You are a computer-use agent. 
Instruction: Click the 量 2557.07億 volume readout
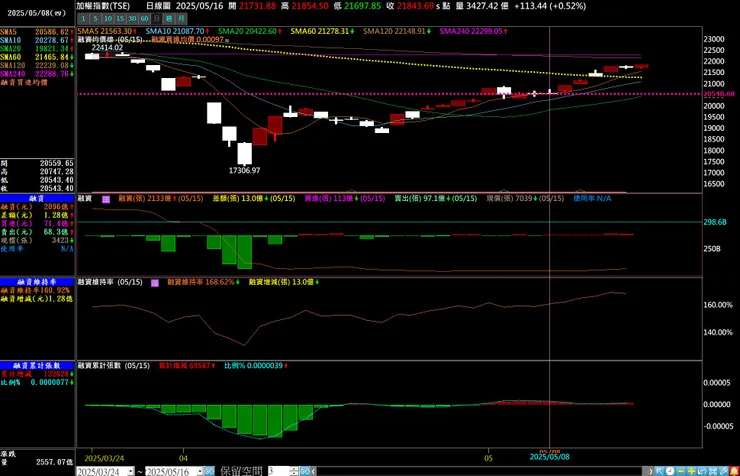click(37, 462)
